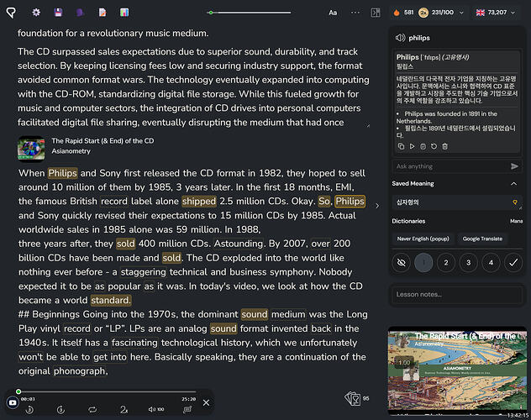Click the Asianometry channel name under the lesson title

[71, 151]
